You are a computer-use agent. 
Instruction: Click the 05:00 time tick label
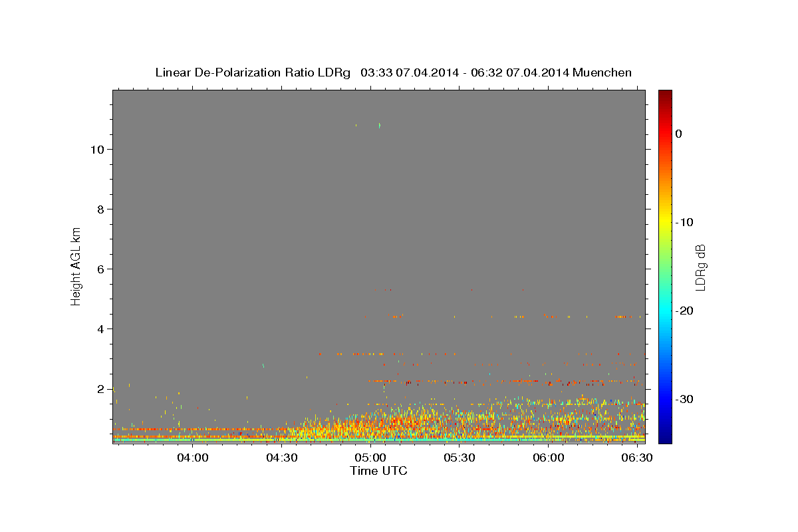click(x=370, y=458)
